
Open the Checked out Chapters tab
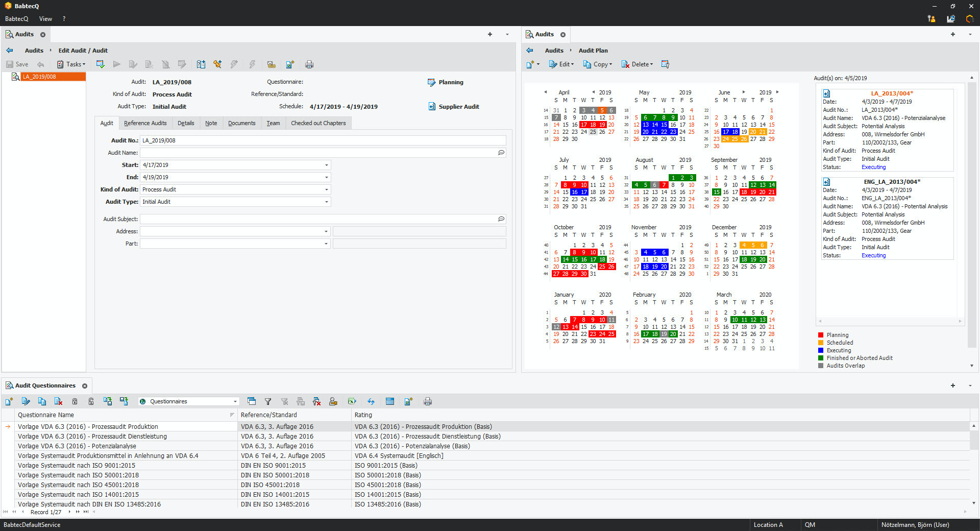[318, 123]
